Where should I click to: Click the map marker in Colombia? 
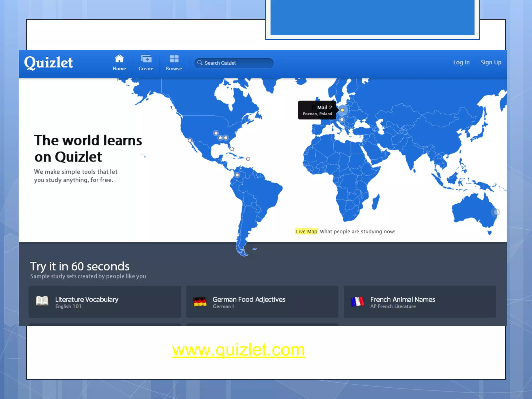pyautogui.click(x=237, y=175)
